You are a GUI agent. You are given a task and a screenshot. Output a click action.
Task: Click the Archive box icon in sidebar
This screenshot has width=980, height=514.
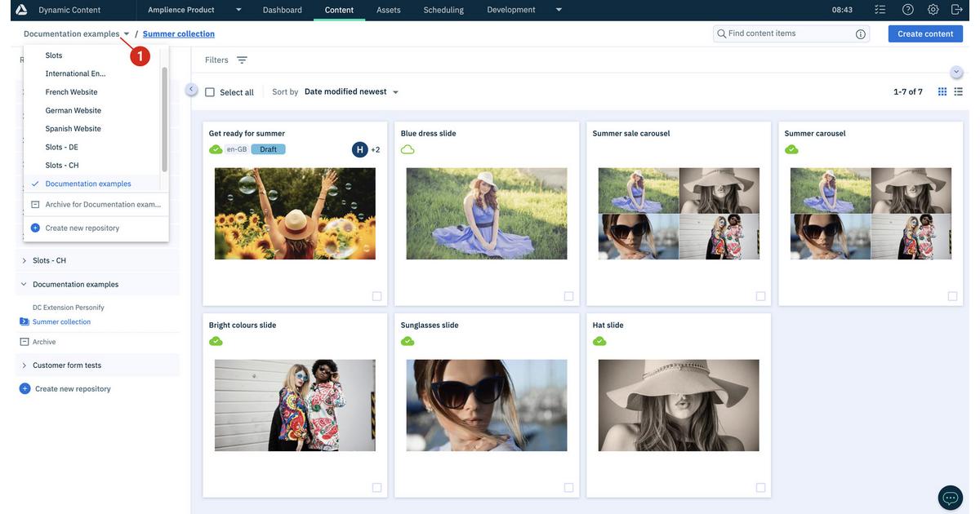24,342
